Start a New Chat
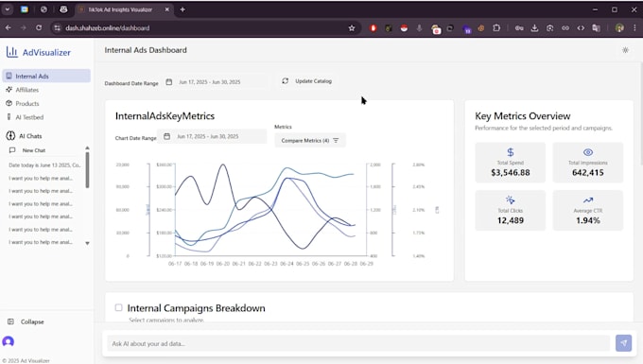Screen dimensions: 643x364 coord(34,150)
